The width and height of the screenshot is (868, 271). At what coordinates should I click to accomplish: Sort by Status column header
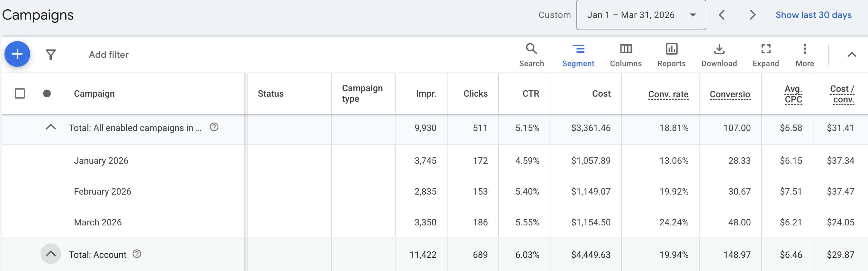click(x=271, y=93)
